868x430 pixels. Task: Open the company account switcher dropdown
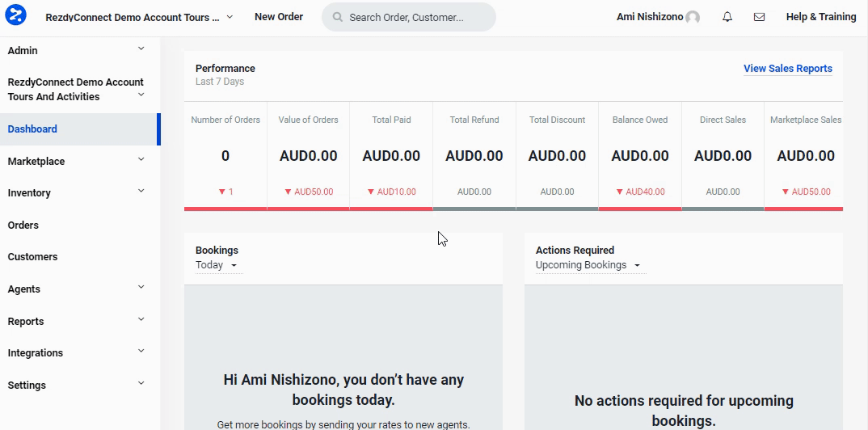point(140,17)
